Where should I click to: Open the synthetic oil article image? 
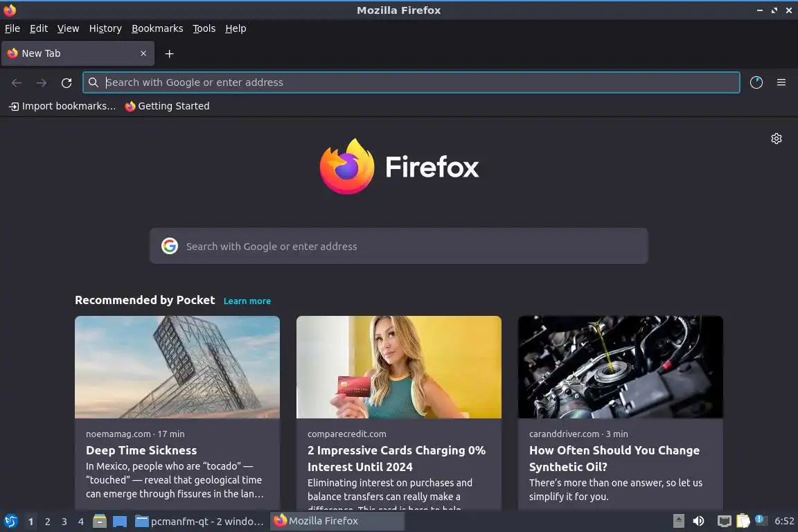(621, 367)
